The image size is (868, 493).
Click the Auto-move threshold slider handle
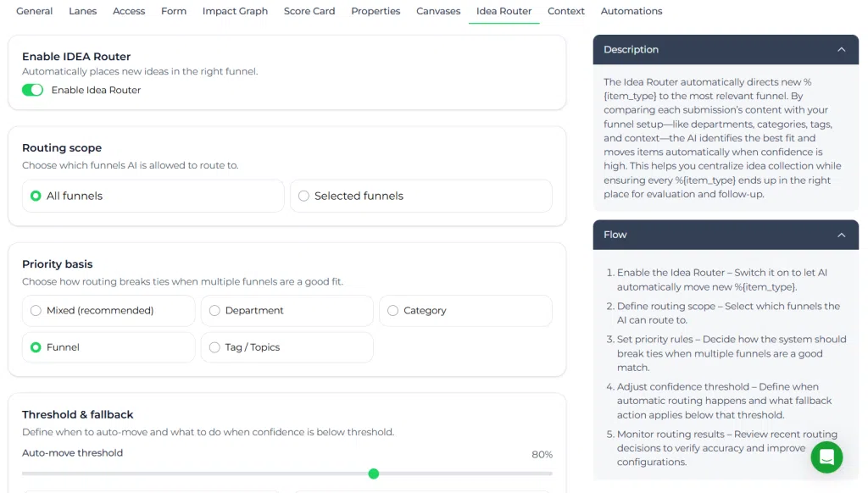[374, 474]
